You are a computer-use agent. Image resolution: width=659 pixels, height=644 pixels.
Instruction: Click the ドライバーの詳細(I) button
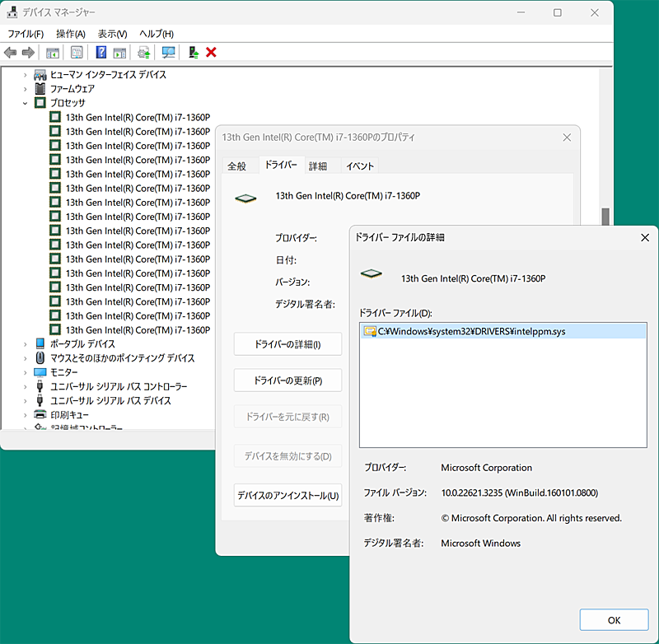(287, 344)
